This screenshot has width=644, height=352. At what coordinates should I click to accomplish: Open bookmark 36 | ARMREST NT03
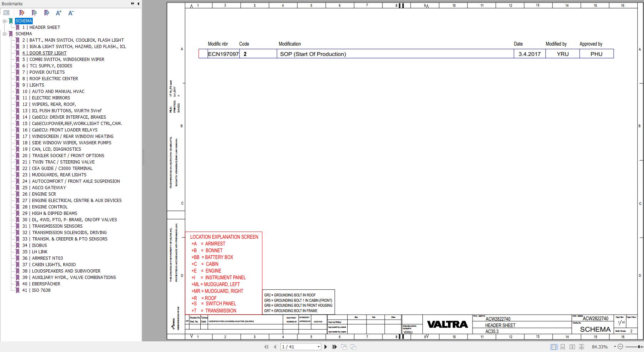point(43,258)
